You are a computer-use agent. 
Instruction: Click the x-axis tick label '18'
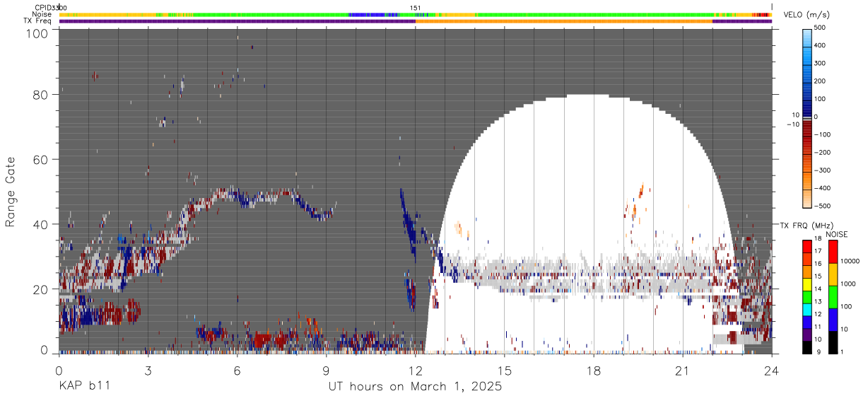[x=593, y=371]
